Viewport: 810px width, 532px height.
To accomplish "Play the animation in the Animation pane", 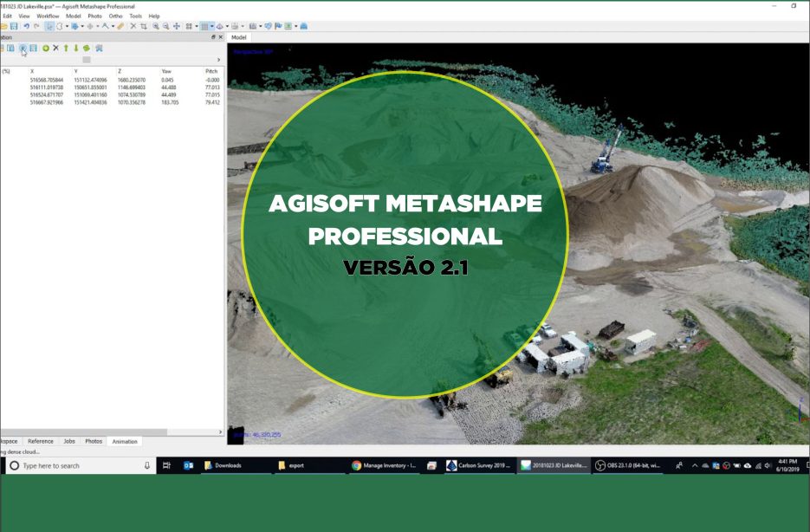I will pos(23,48).
